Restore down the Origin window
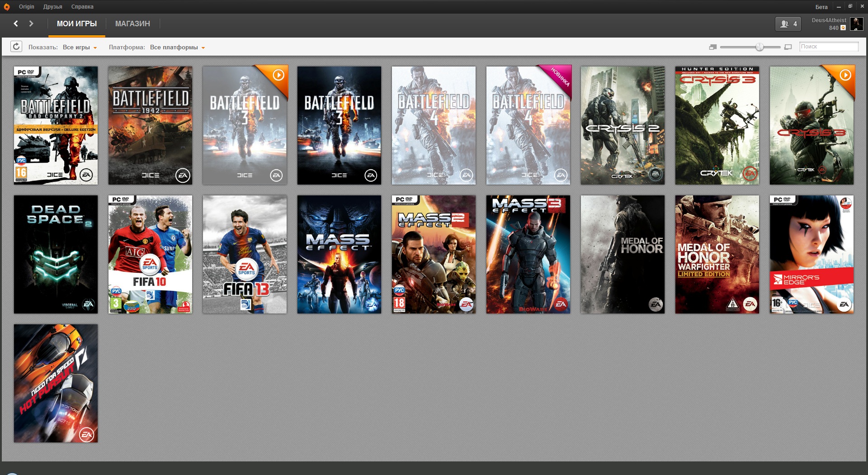Image resolution: width=868 pixels, height=475 pixels. (850, 6)
